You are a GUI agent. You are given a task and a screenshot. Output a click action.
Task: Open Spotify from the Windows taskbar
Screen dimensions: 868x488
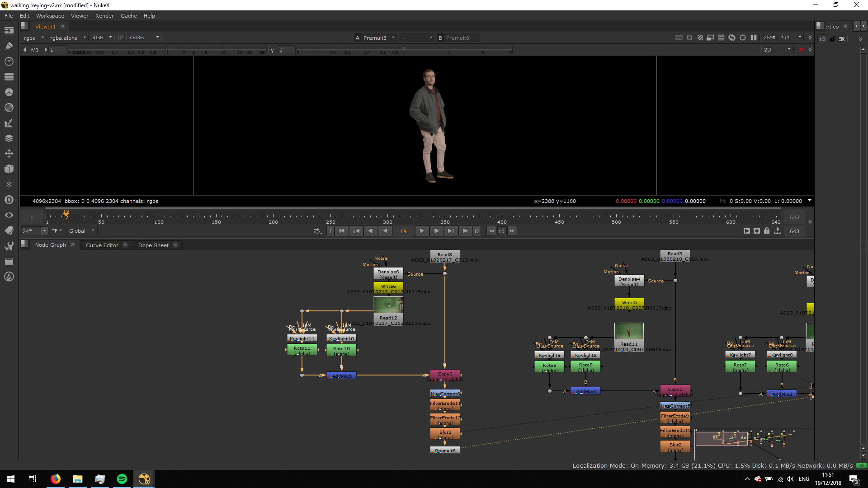[x=122, y=479]
